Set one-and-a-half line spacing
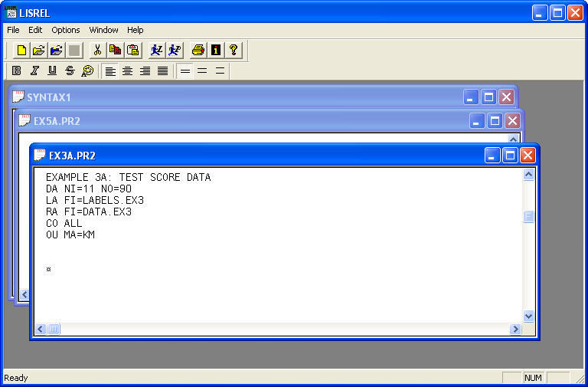 [x=202, y=71]
